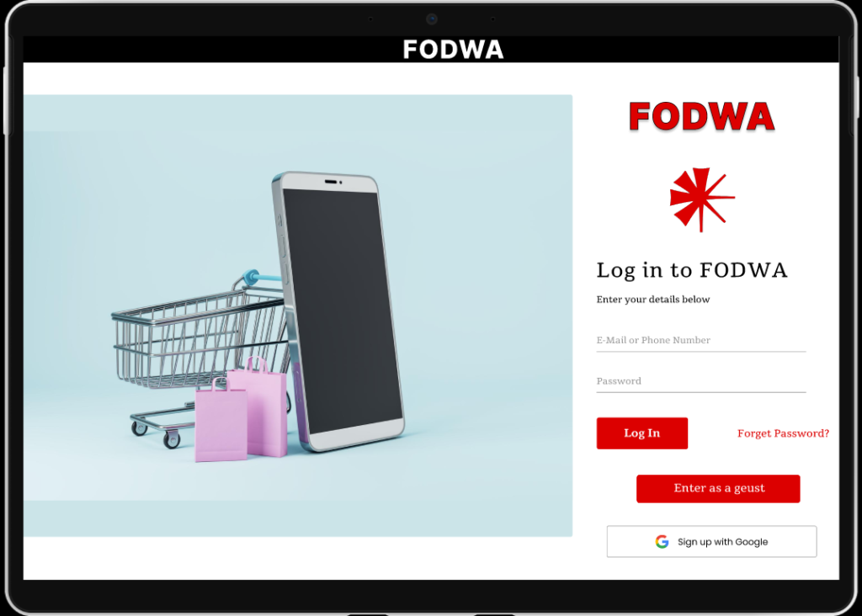Click the black top header bar

pos(431,50)
